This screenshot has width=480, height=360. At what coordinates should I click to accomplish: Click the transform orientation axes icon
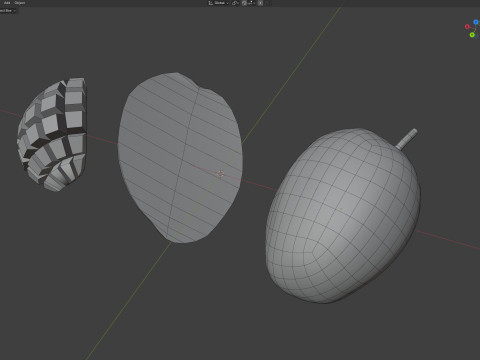pos(210,3)
